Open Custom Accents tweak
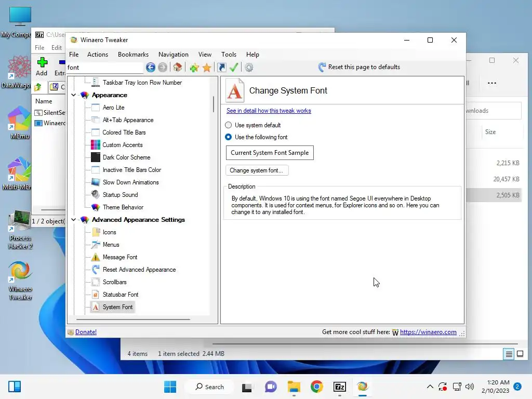532x399 pixels. [x=123, y=145]
